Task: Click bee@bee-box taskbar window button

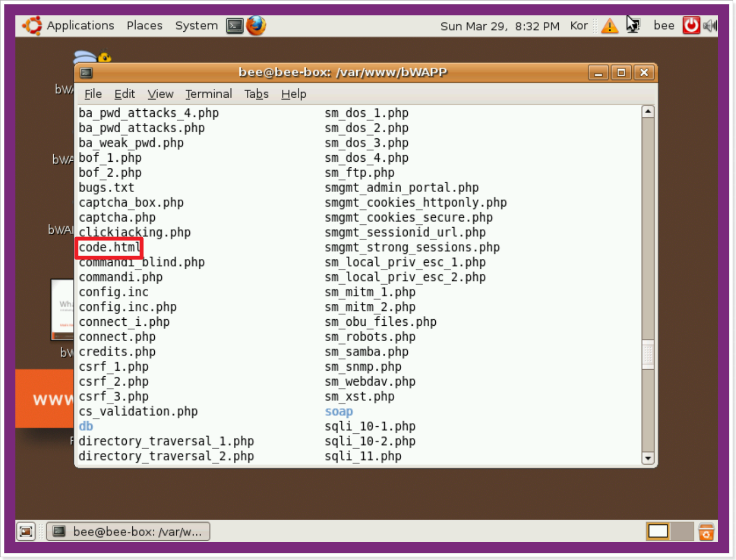Action: [x=128, y=531]
